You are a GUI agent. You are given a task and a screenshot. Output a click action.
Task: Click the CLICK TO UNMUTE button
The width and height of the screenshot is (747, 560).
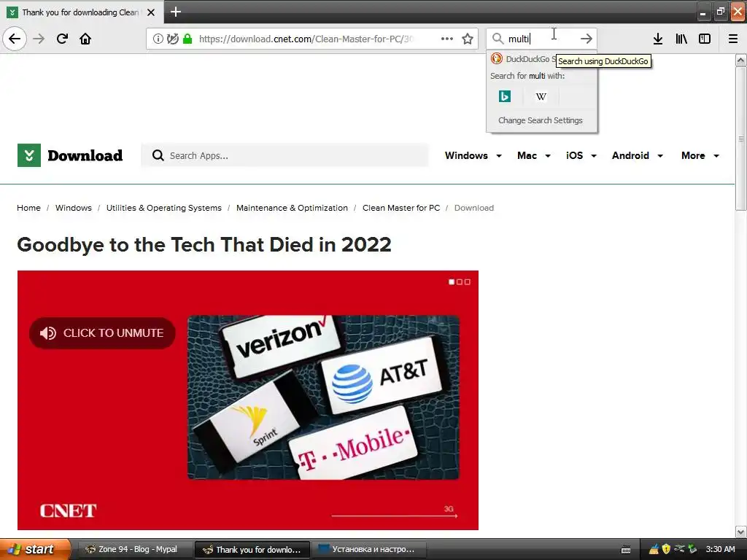(102, 332)
